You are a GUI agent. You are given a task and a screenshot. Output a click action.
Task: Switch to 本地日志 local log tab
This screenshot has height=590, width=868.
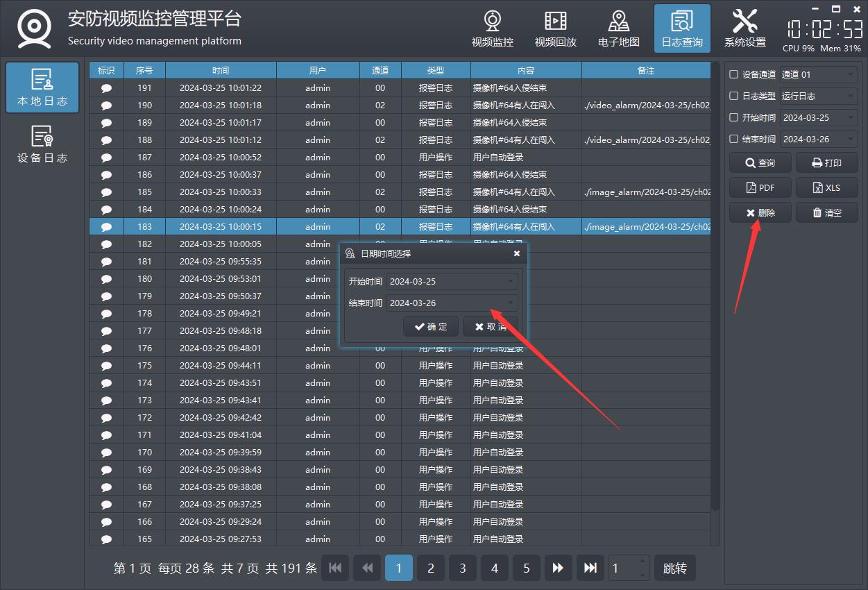pos(42,87)
